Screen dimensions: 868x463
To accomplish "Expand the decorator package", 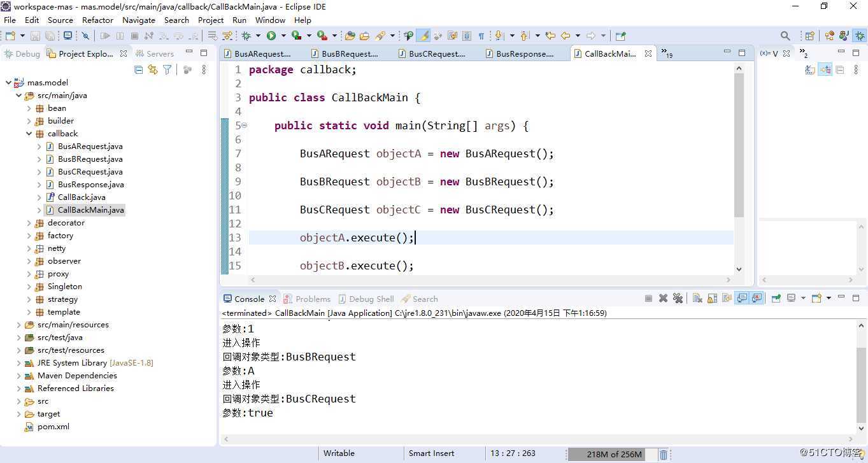I will point(29,223).
